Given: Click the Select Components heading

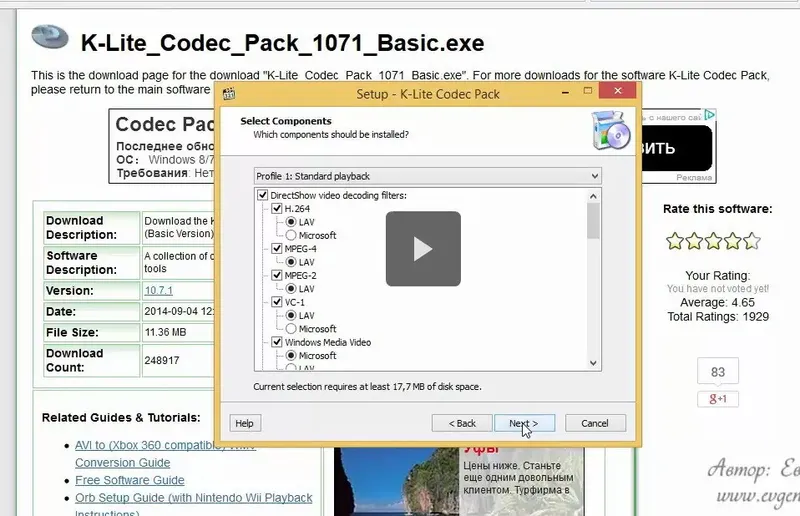Looking at the screenshot, I should [286, 121].
